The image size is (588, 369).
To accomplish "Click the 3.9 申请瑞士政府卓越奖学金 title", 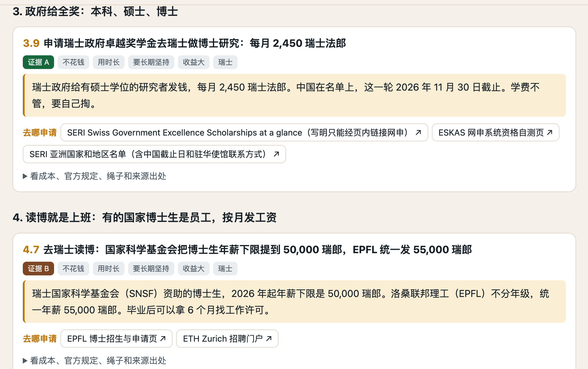I will click(x=184, y=43).
